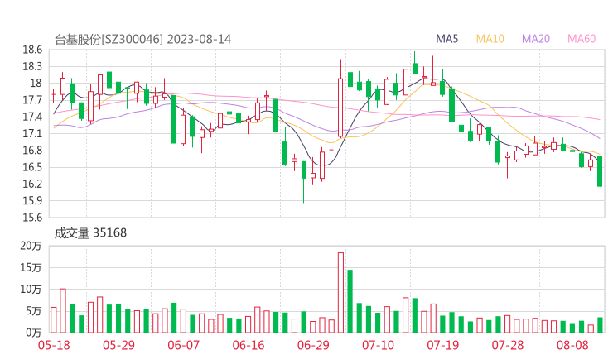Click the 5万 volume axis label

pyautogui.click(x=34, y=311)
